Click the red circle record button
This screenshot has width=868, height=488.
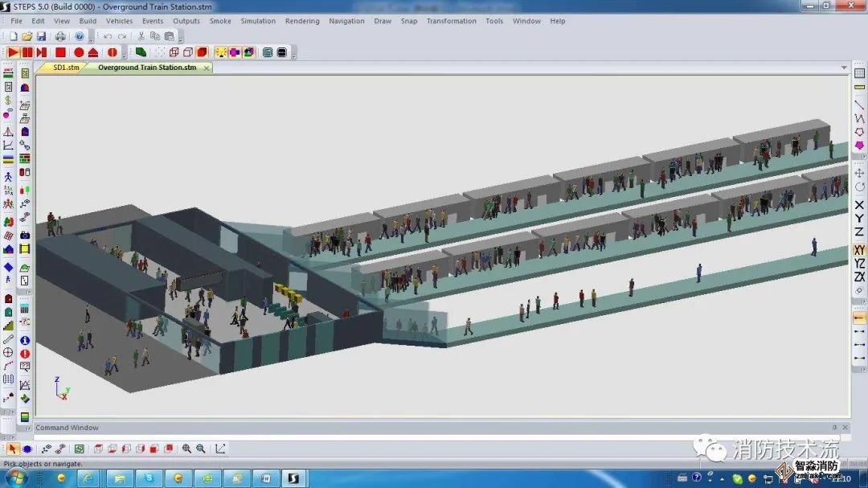pos(79,52)
